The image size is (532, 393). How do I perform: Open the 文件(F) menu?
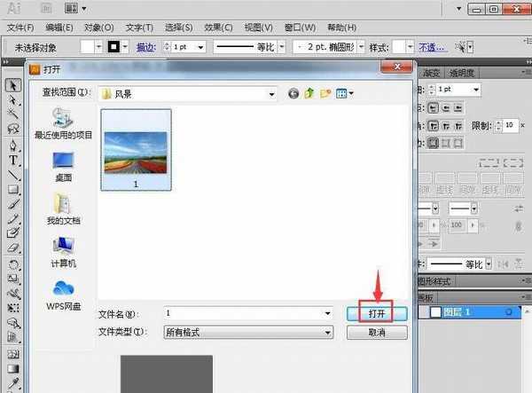(x=19, y=29)
